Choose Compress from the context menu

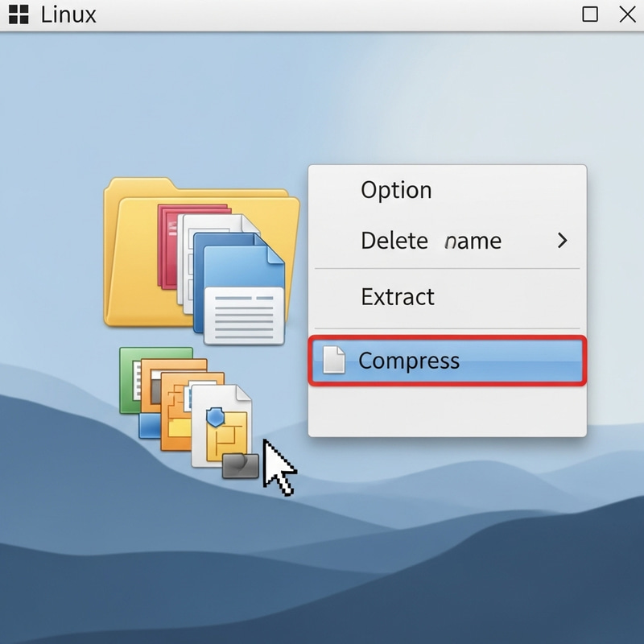411,361
